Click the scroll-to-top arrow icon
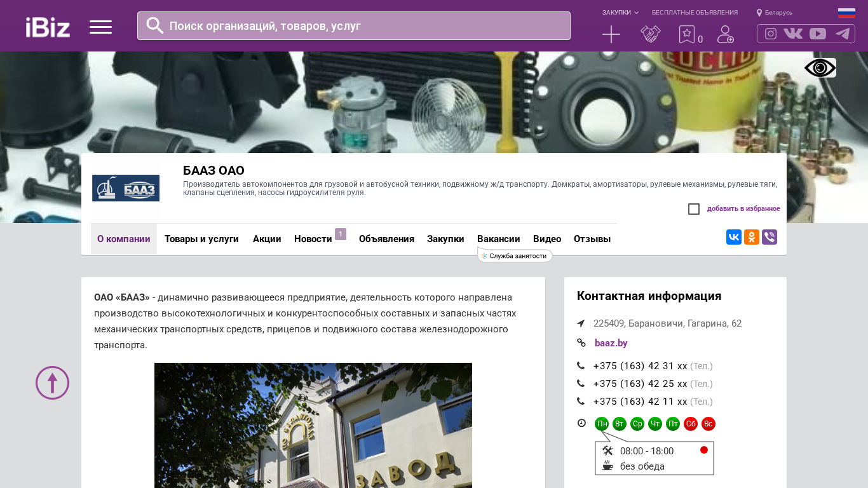The image size is (868, 488). [x=52, y=383]
